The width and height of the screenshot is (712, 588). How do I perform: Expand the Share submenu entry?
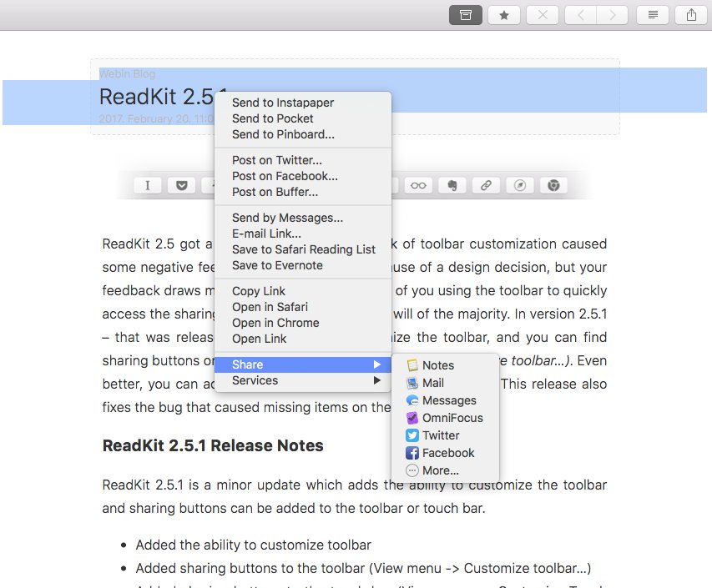click(x=303, y=364)
